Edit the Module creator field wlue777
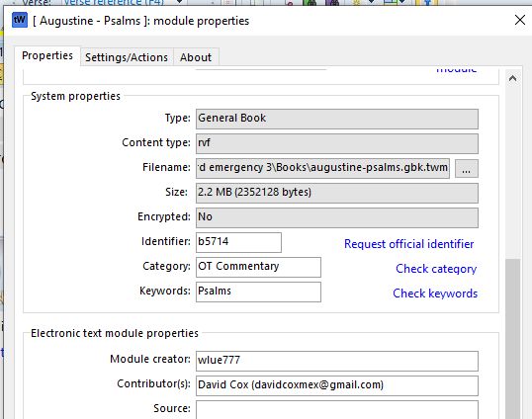532x419 pixels. click(337, 361)
